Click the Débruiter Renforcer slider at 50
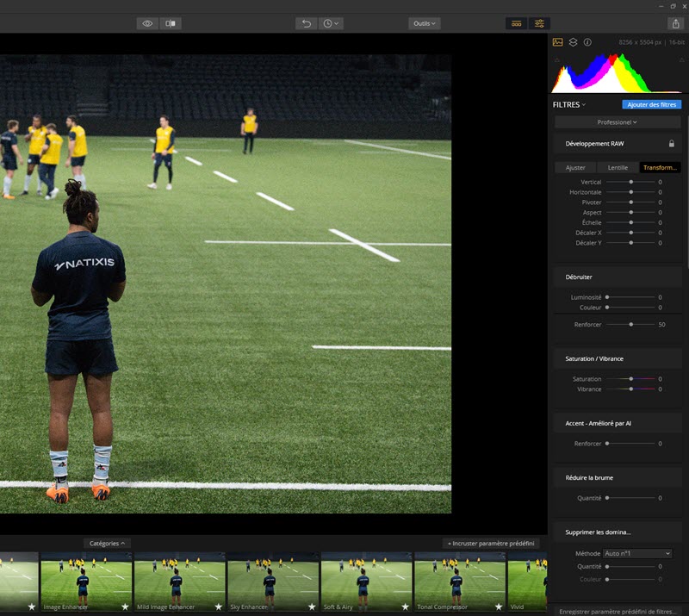Screen dimensions: 689x616 coord(631,325)
